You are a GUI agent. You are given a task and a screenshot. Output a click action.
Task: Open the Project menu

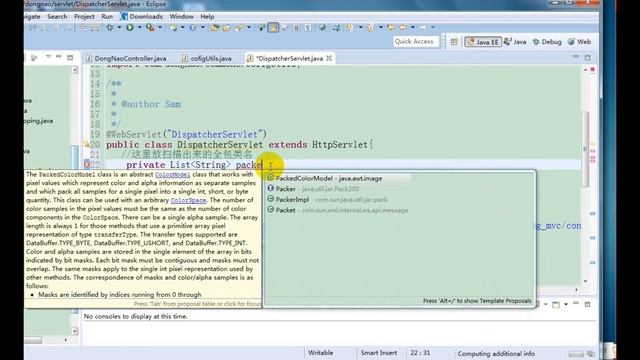pos(84,16)
